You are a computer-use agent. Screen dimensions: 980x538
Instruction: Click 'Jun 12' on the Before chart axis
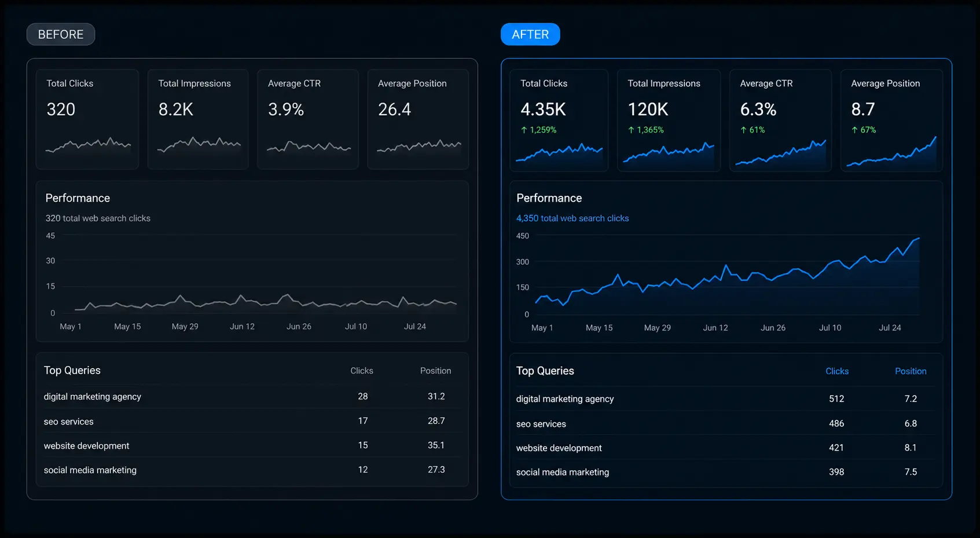tap(242, 327)
